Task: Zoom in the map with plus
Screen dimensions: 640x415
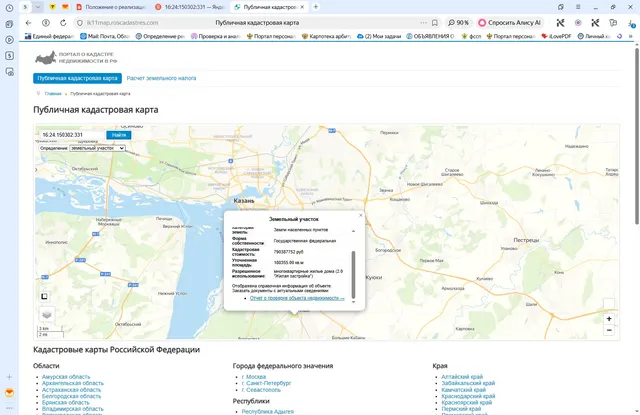Action: tap(609, 319)
